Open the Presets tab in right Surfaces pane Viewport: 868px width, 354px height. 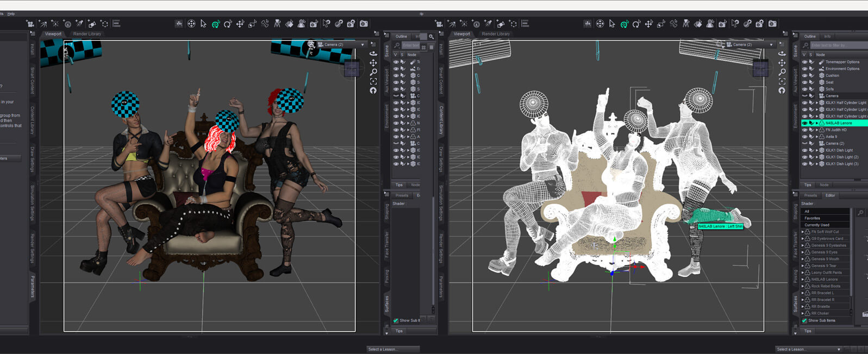pyautogui.click(x=810, y=195)
